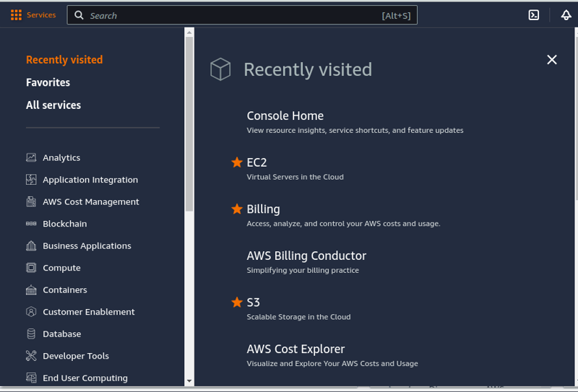Click the Compute category icon

point(31,268)
